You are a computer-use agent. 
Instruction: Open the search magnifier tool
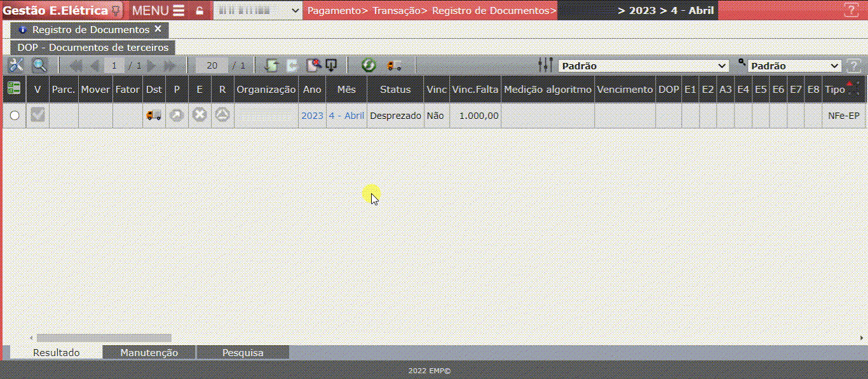pyautogui.click(x=38, y=65)
